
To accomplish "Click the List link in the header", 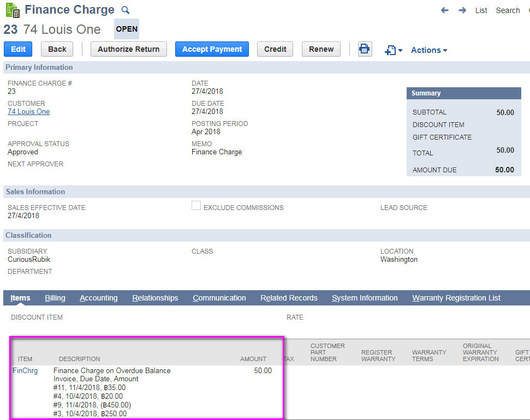I will click(481, 10).
